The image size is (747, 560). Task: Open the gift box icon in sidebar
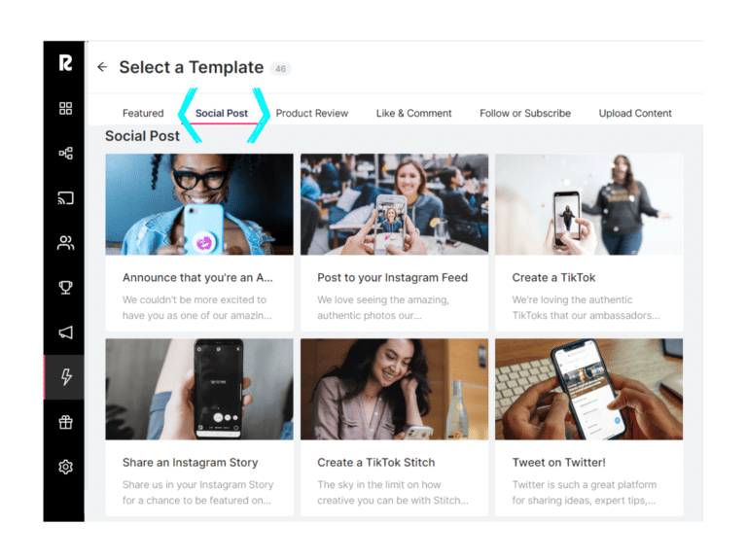pyautogui.click(x=65, y=422)
